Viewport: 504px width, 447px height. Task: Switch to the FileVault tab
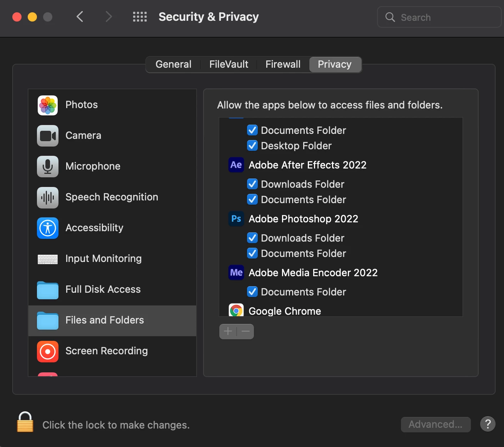pos(229,64)
